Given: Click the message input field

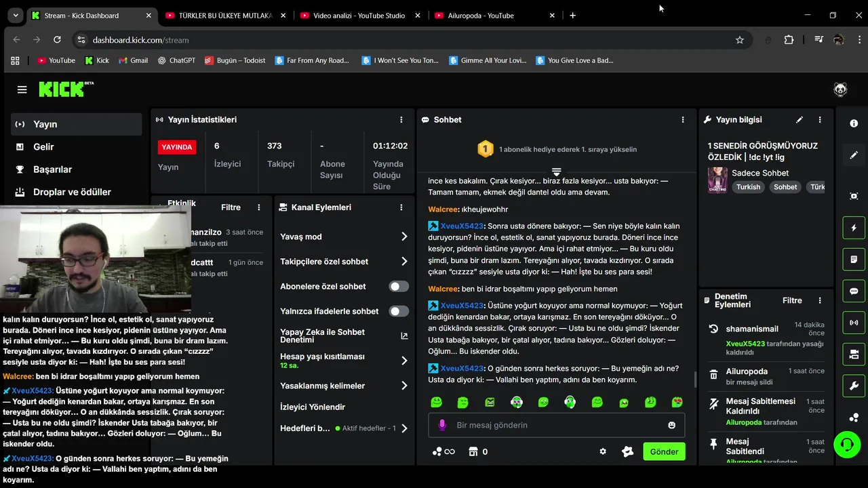Looking at the screenshot, I should 556,425.
